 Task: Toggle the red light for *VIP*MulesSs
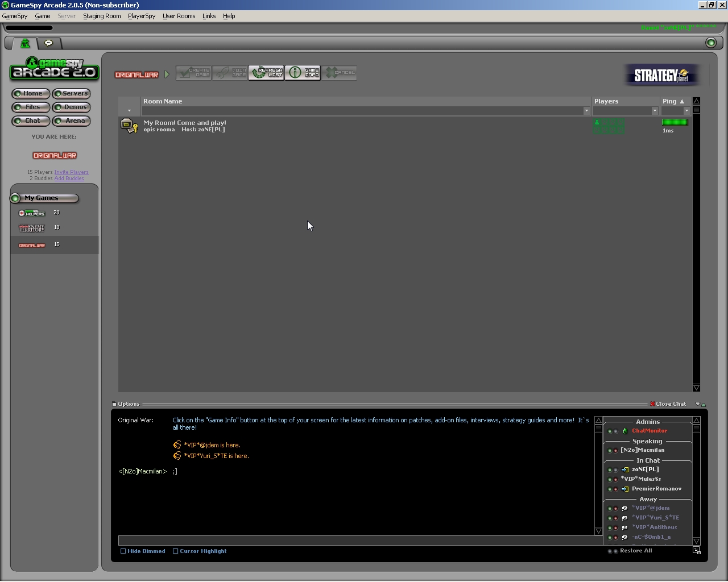pos(615,480)
